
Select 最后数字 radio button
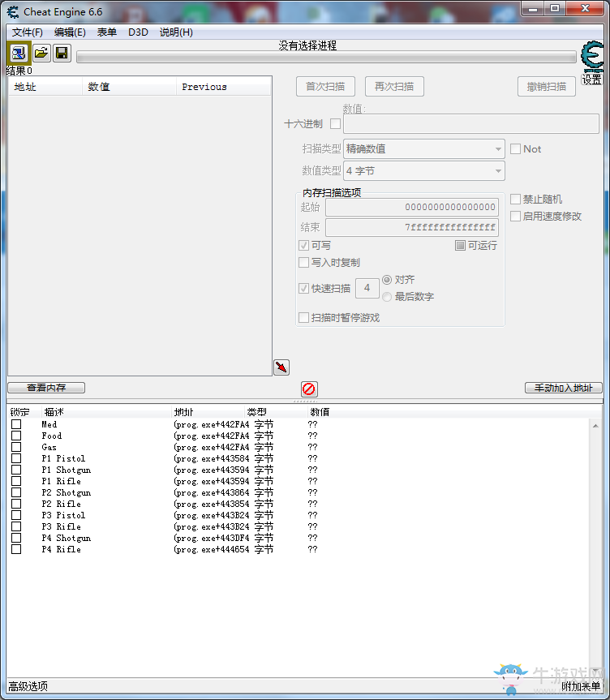coord(387,296)
